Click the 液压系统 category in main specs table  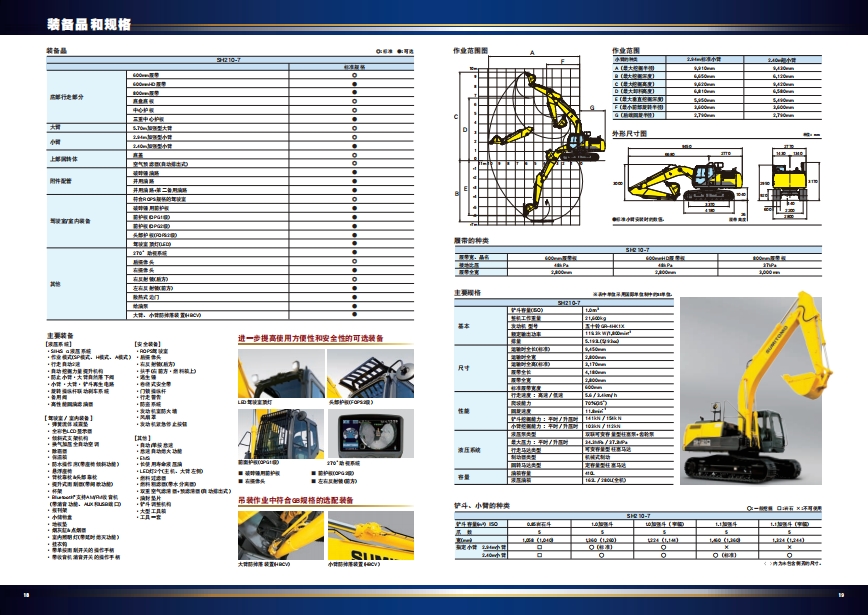tap(469, 450)
